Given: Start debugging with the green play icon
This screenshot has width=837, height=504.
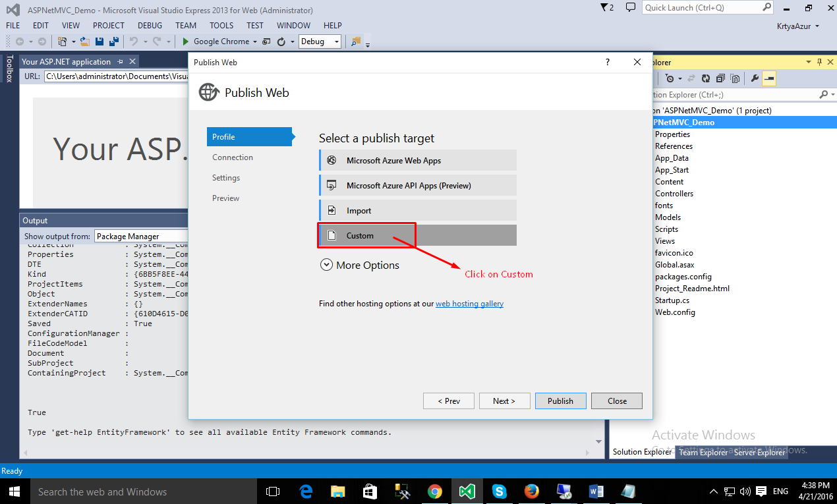Looking at the screenshot, I should [186, 42].
